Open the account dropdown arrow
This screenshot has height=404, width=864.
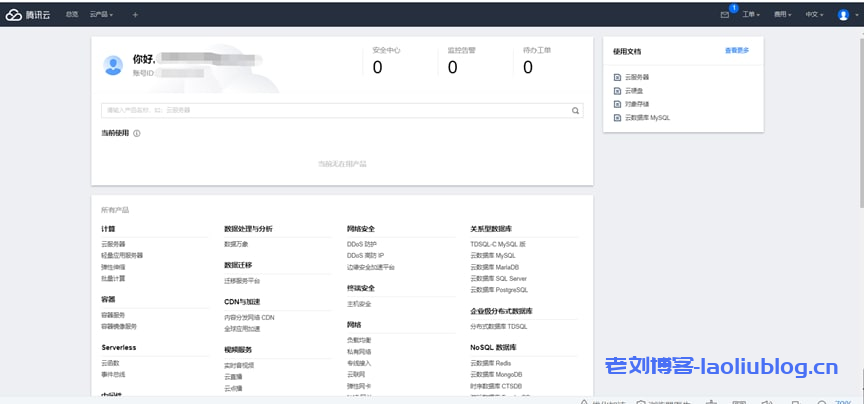tap(855, 15)
